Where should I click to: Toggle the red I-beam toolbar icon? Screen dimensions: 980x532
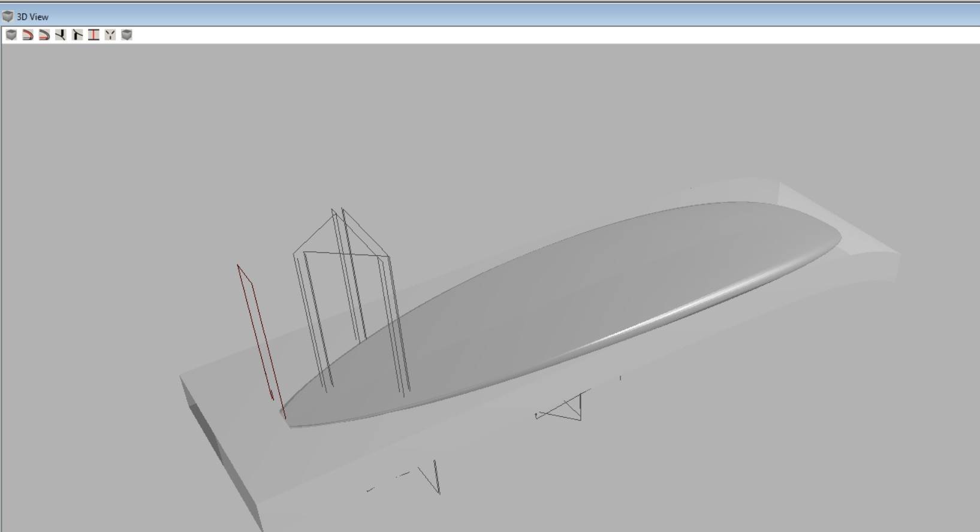[x=94, y=35]
